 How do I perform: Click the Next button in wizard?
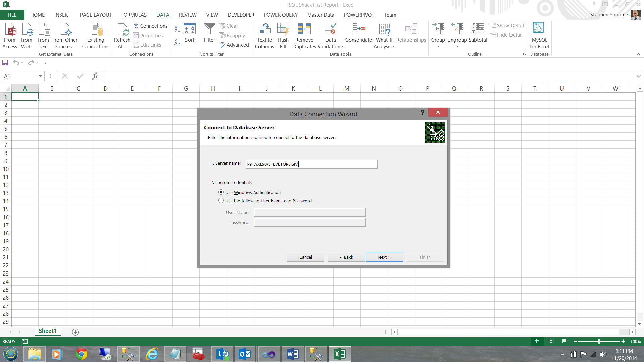(384, 257)
